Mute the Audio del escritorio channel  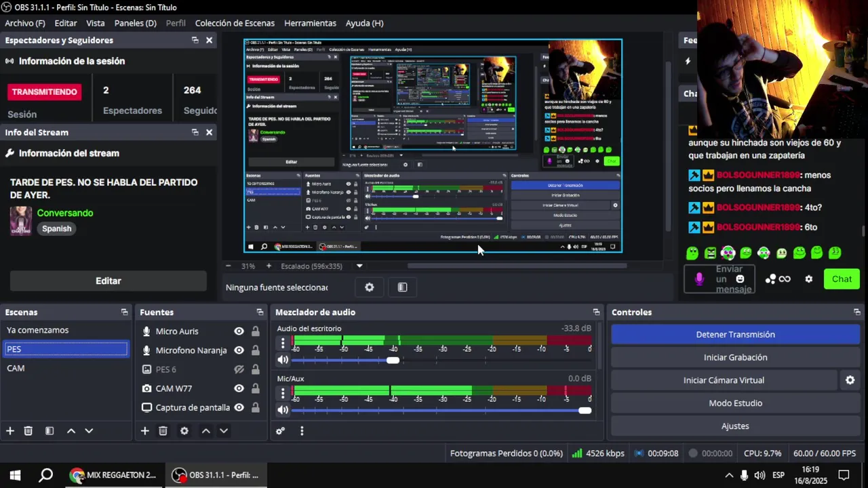pyautogui.click(x=283, y=360)
